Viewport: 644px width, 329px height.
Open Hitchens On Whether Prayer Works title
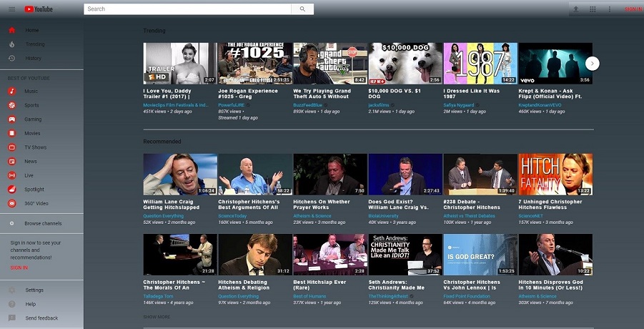point(322,205)
